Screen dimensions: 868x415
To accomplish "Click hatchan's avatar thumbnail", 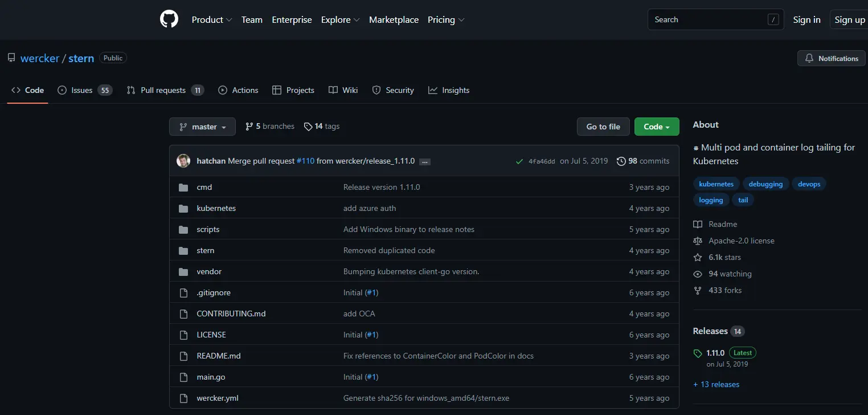I will 183,161.
